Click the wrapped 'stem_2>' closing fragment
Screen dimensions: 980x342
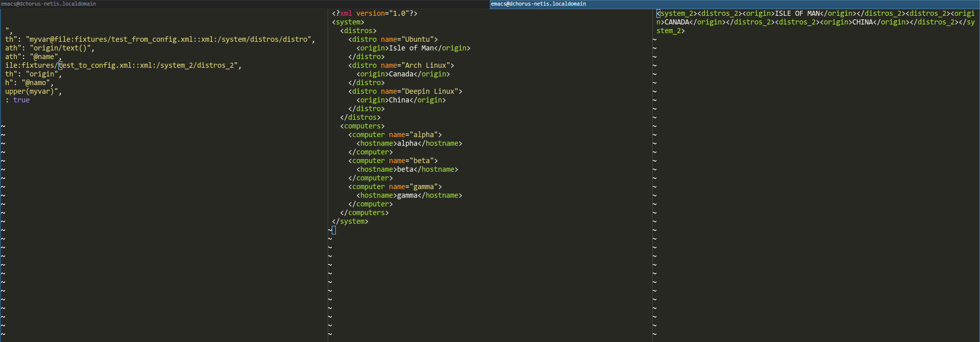click(671, 31)
